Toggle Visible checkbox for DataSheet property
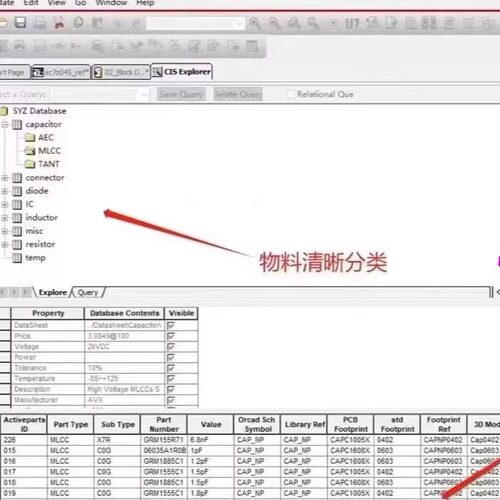 (171, 325)
